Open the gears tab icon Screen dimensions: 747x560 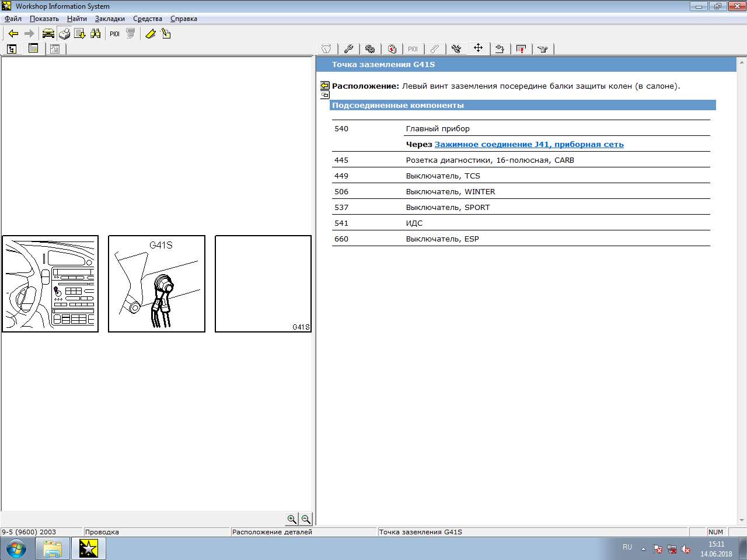[370, 49]
